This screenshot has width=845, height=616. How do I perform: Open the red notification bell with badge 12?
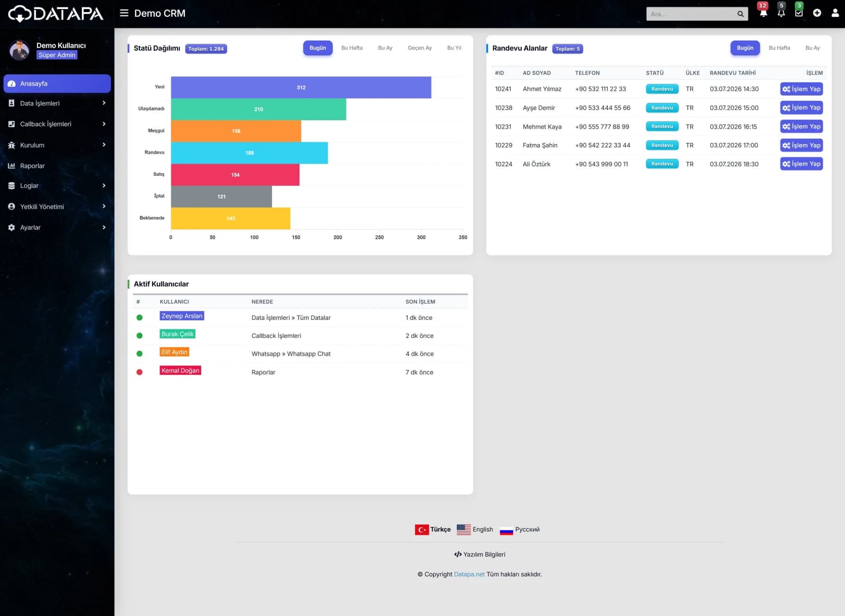pyautogui.click(x=763, y=13)
